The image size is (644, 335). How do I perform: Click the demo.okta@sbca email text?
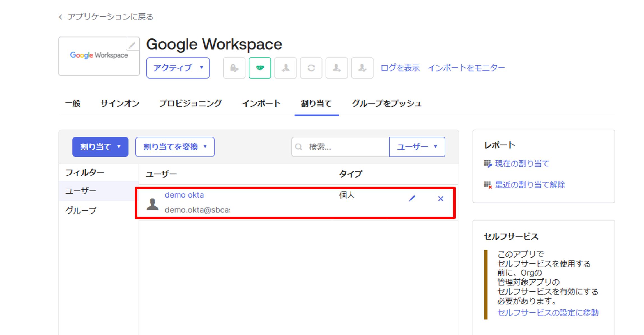pos(197,210)
